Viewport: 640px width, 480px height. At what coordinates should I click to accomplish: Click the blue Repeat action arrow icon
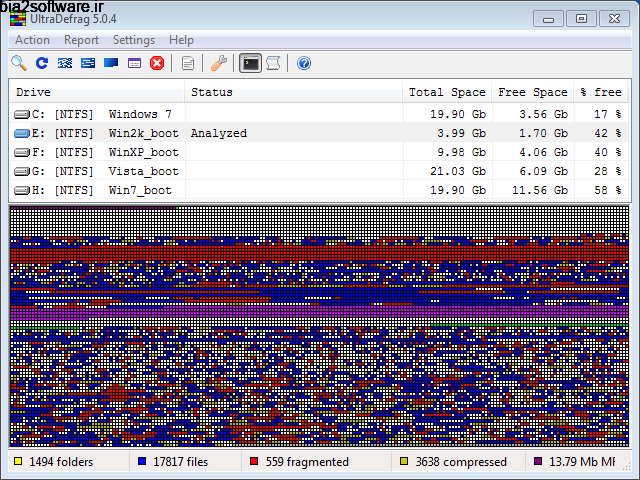[42, 63]
